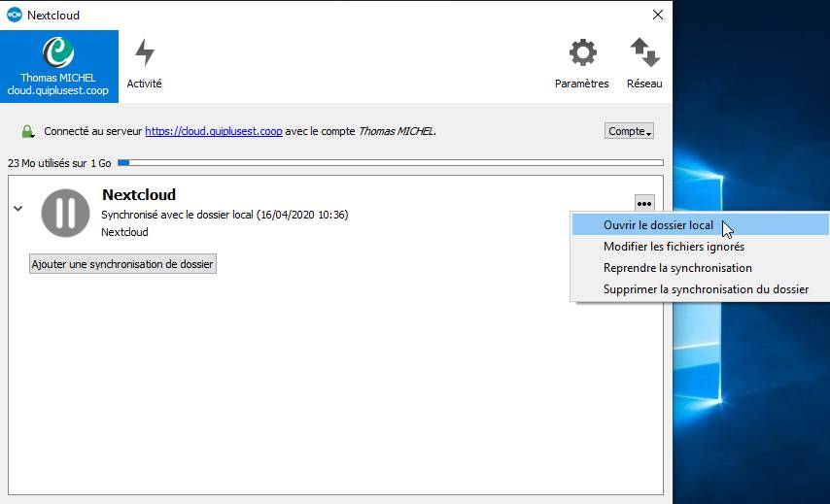Open the Compte dropdown button

[x=629, y=131]
